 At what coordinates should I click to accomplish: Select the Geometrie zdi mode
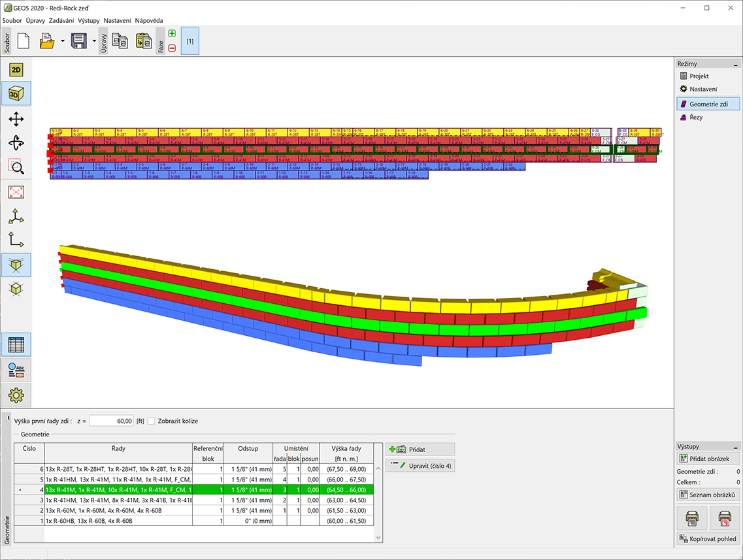coord(708,104)
